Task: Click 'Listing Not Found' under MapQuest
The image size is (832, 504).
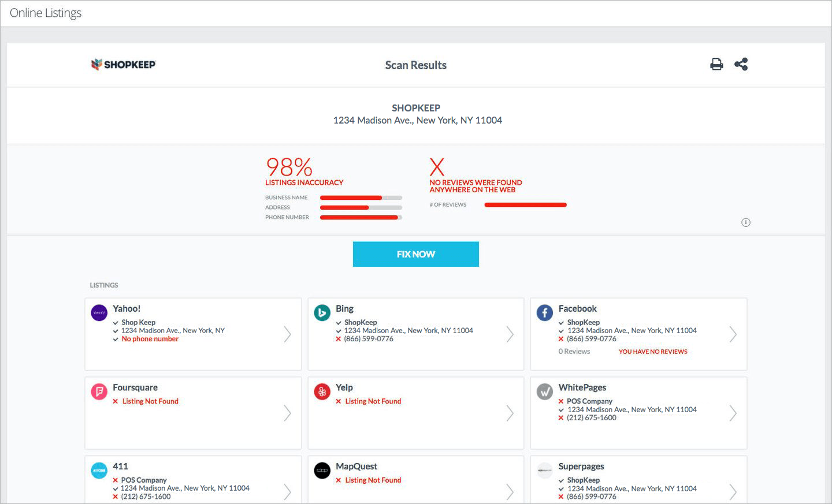Action: pos(373,480)
